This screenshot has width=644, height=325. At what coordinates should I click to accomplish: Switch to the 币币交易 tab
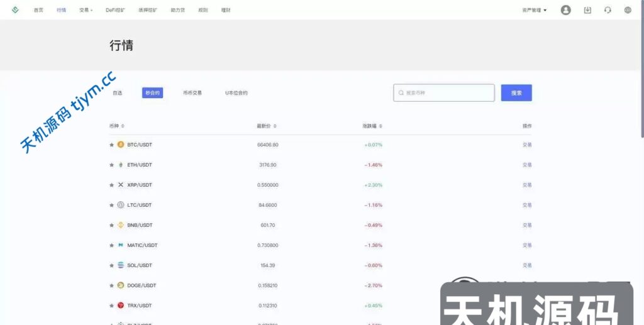point(192,93)
